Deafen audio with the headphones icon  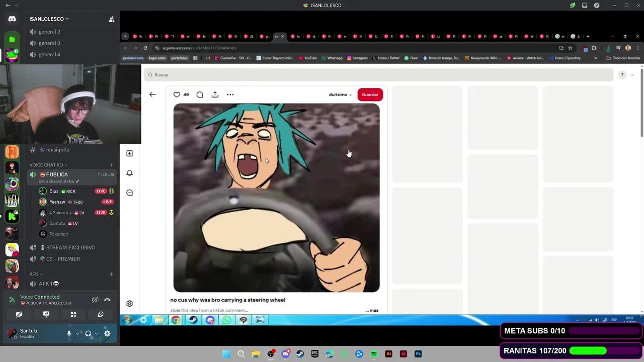88,333
